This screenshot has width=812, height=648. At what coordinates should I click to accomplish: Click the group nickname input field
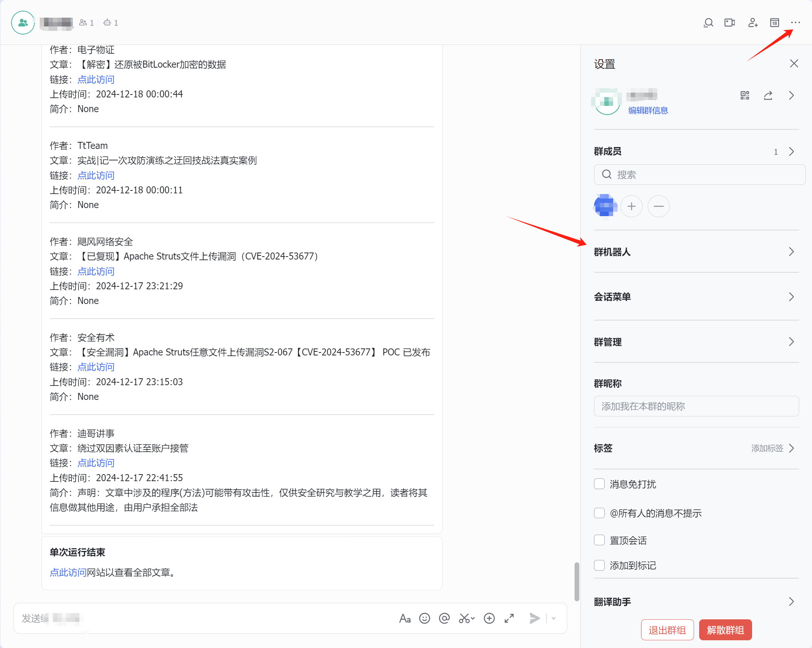(x=696, y=406)
